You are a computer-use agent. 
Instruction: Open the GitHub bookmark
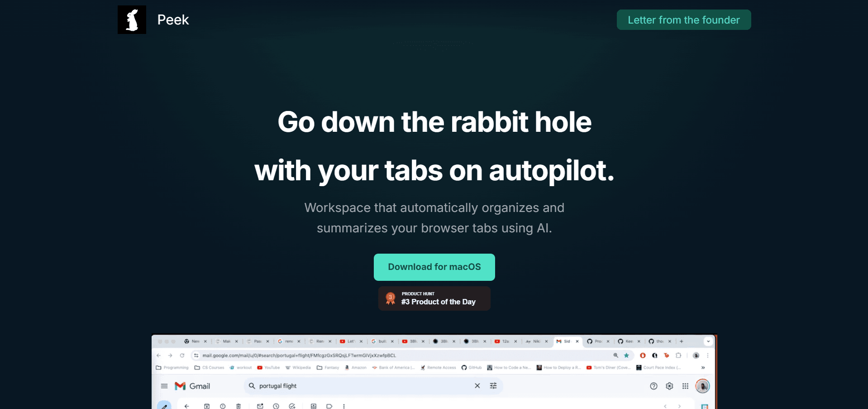[472, 367]
